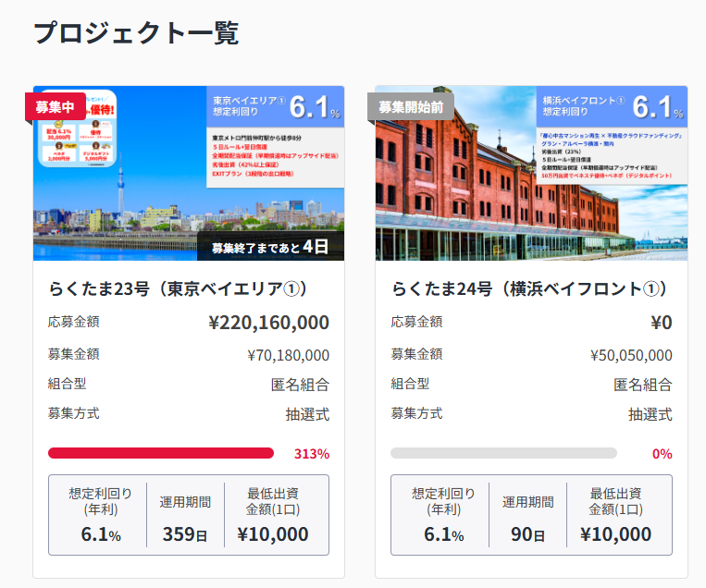Click the 募集終了まであと4日 countdown banner
The image size is (706, 588).
click(x=270, y=246)
